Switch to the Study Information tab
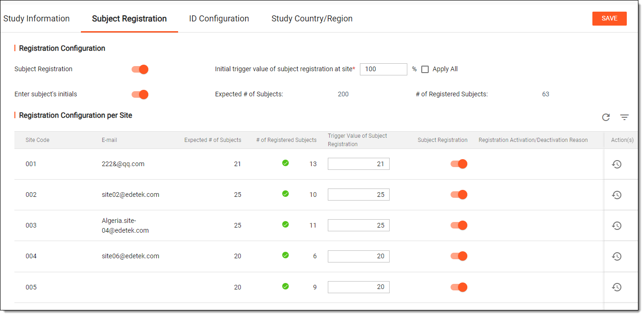Screen dimensions: 644x316 tap(36, 19)
